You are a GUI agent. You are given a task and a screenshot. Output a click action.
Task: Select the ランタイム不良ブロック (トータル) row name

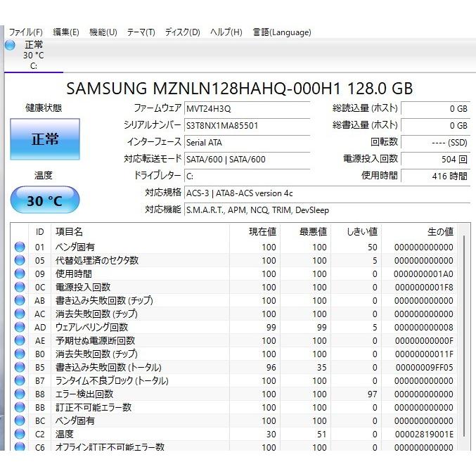(x=112, y=380)
